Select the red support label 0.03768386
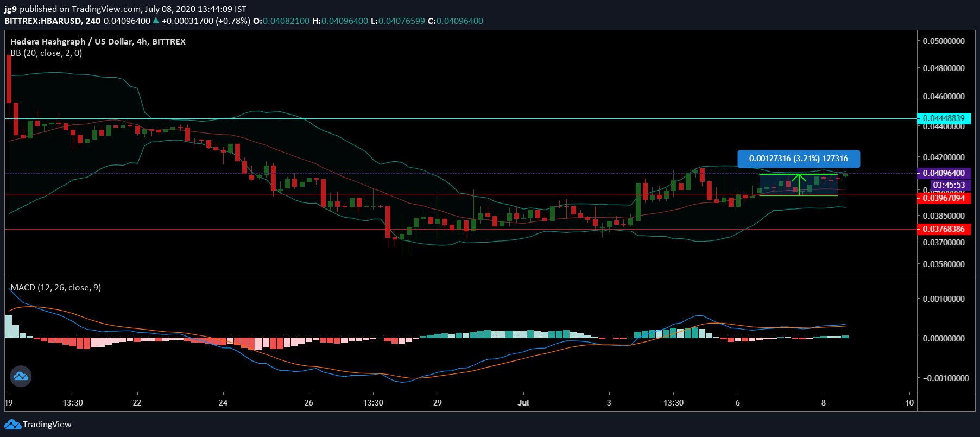Image resolution: width=980 pixels, height=437 pixels. click(x=944, y=229)
